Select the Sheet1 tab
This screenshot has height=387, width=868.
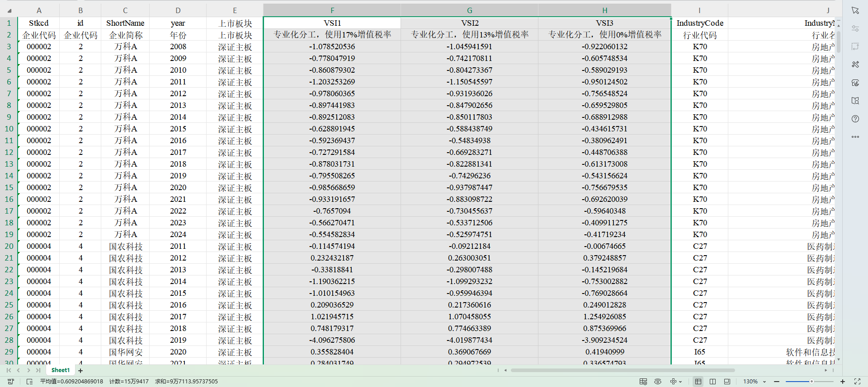pyautogui.click(x=61, y=370)
